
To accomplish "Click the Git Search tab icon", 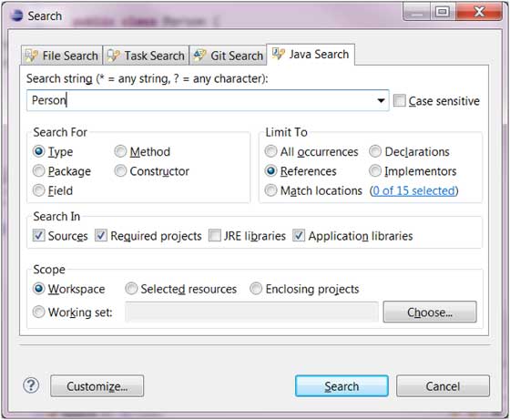I will pyautogui.click(x=199, y=55).
